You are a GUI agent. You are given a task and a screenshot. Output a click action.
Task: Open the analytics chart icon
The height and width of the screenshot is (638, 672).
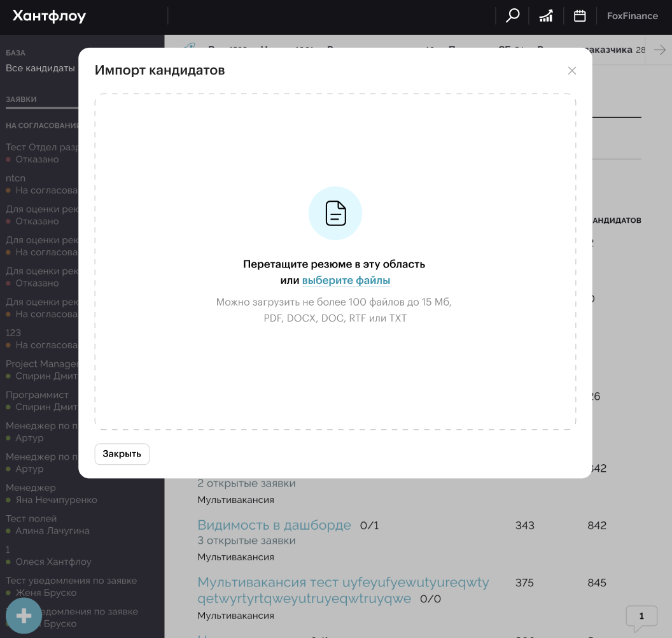546,16
